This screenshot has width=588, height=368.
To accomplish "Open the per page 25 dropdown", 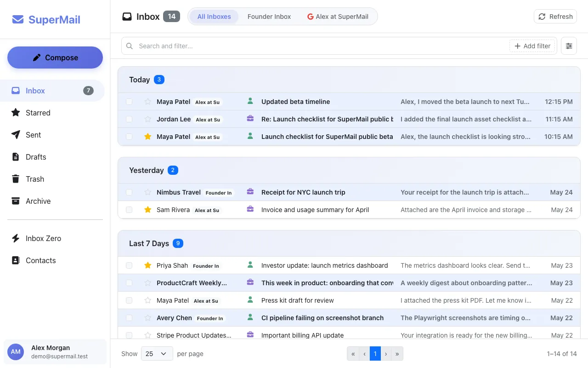I will (x=157, y=354).
